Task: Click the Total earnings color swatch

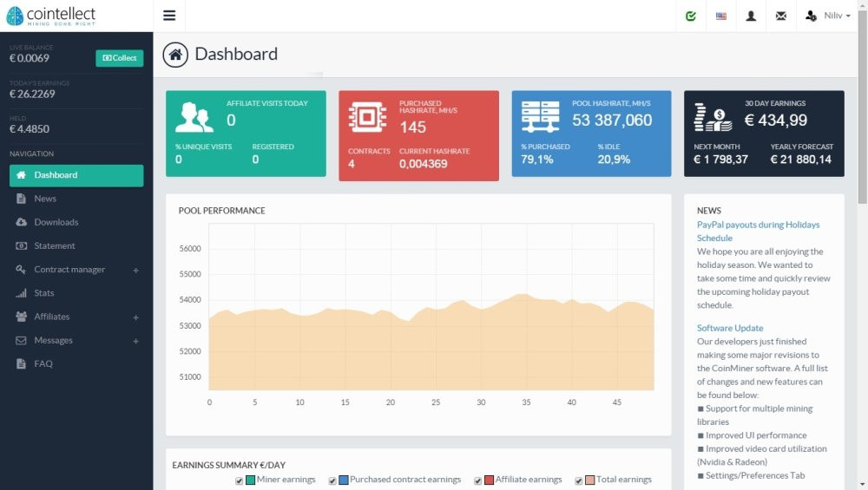Action: click(589, 480)
